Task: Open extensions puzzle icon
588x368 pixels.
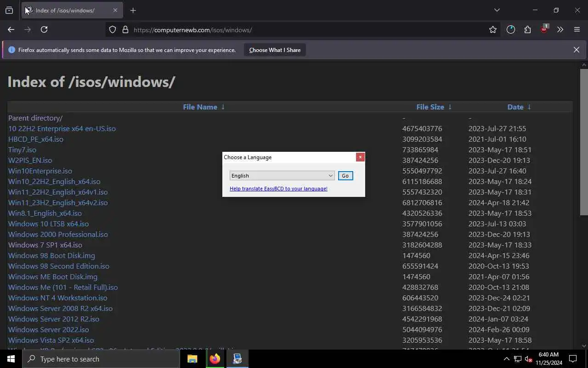Action: [527, 29]
